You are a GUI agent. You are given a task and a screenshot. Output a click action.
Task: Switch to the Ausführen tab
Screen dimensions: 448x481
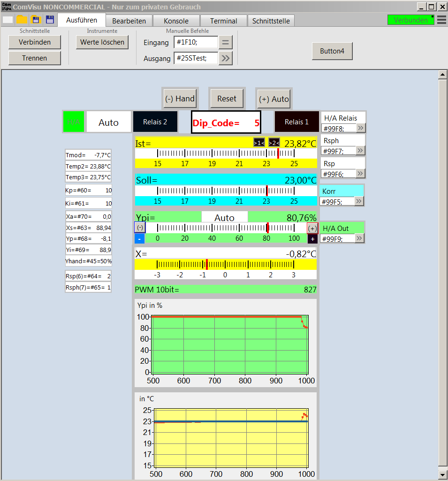click(x=82, y=20)
